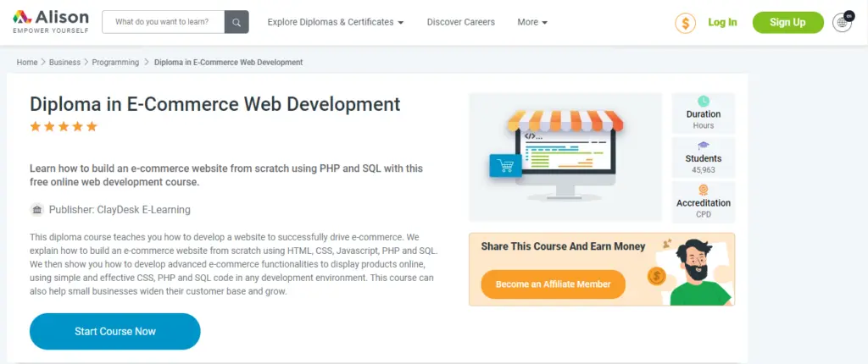Go to Programming breadcrumb
The image size is (868, 364).
115,63
